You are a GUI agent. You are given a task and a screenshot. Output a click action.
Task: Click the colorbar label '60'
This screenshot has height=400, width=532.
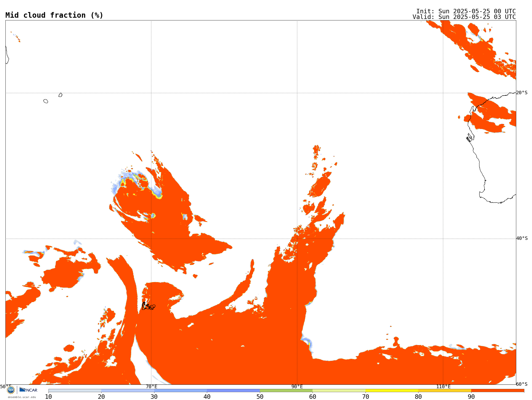pos(313,397)
